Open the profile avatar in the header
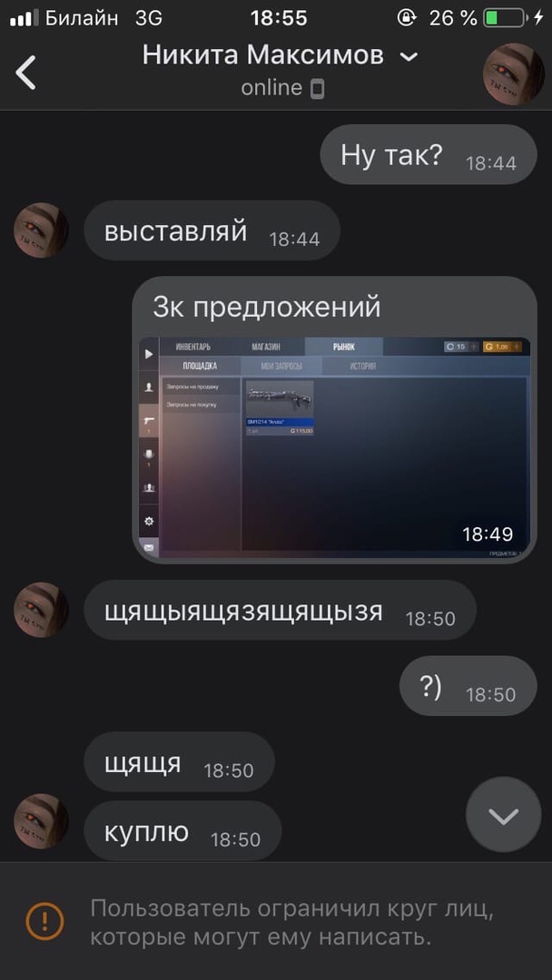This screenshot has width=552, height=980. point(513,73)
